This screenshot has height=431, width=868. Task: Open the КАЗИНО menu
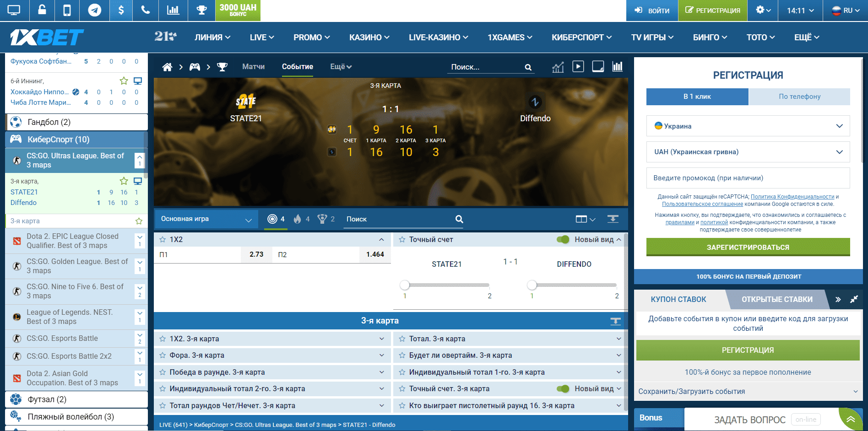pyautogui.click(x=369, y=38)
